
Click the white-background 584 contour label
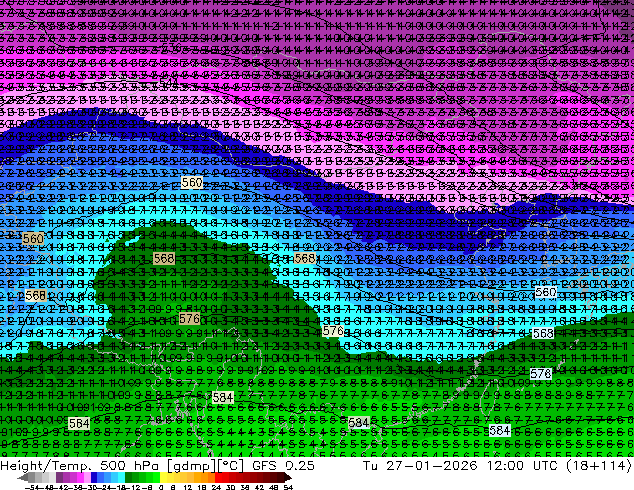click(499, 431)
